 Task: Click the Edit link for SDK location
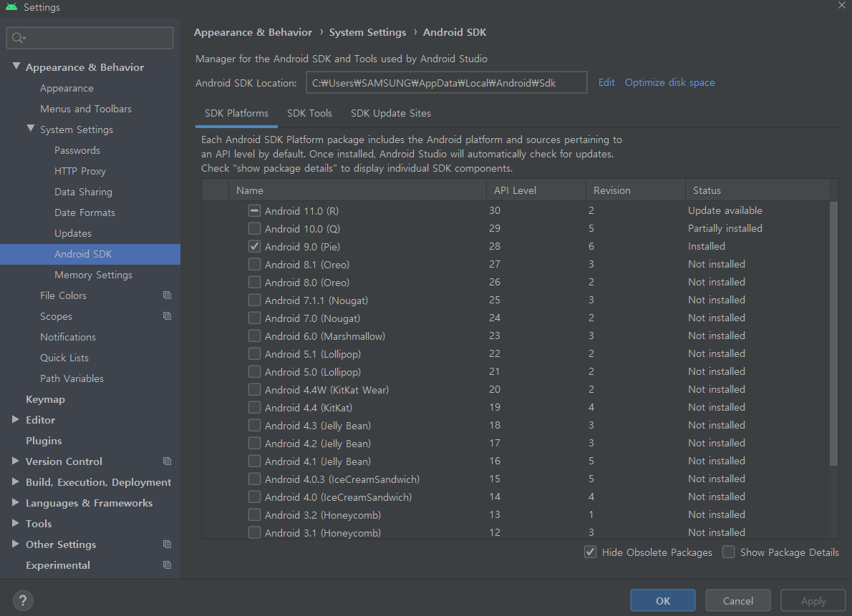(x=606, y=82)
